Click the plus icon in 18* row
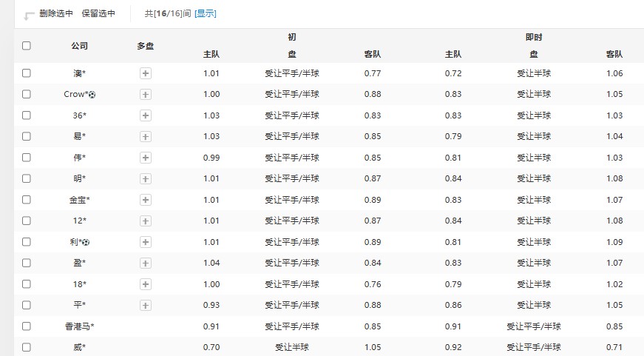This screenshot has width=644, height=356. click(x=146, y=284)
